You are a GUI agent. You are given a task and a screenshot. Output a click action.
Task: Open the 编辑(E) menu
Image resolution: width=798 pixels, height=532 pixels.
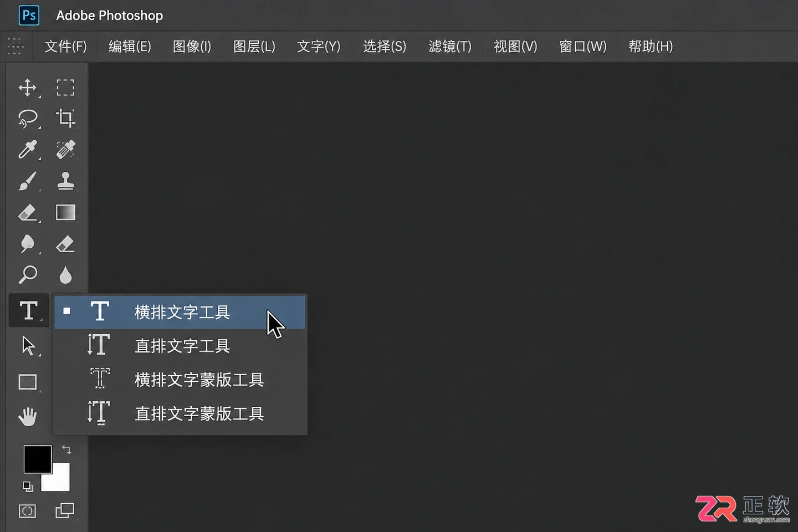(130, 46)
